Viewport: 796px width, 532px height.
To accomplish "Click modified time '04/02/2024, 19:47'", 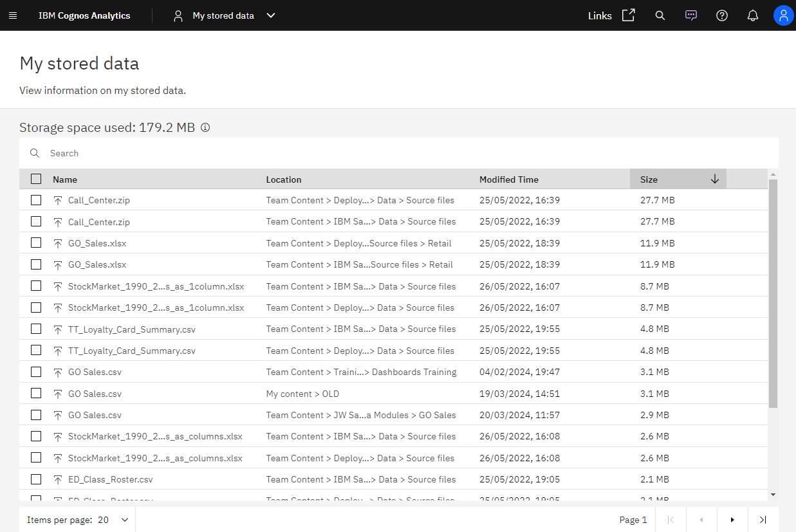I will 520,372.
